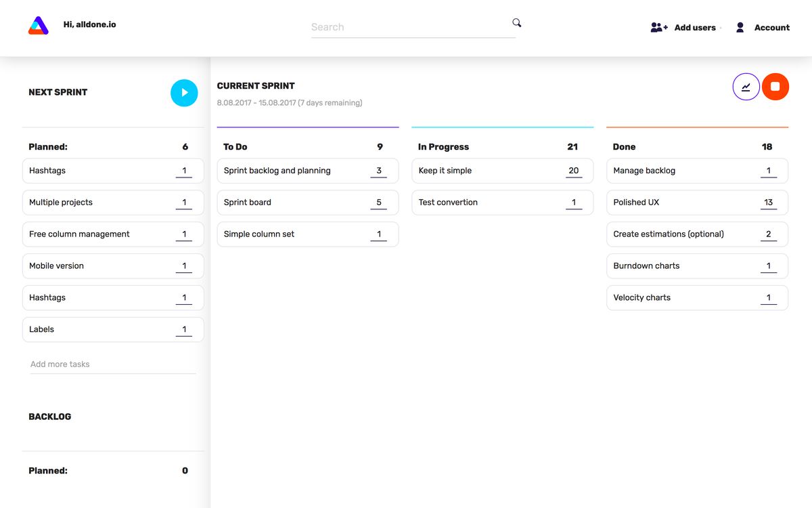
Task: Click the Add users group icon
Action: point(657,27)
